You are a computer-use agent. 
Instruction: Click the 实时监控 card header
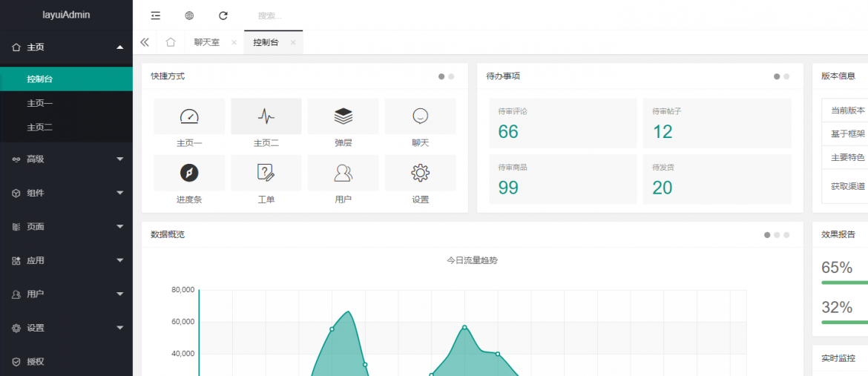841,358
